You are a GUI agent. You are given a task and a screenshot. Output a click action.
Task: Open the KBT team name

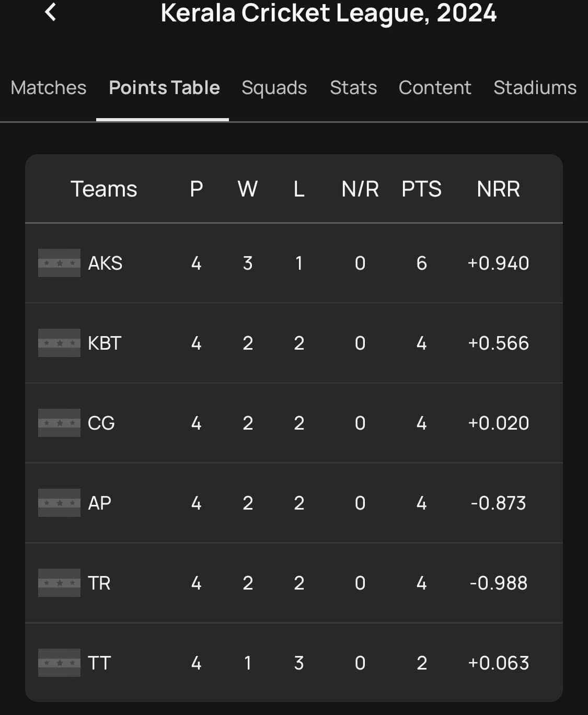105,343
